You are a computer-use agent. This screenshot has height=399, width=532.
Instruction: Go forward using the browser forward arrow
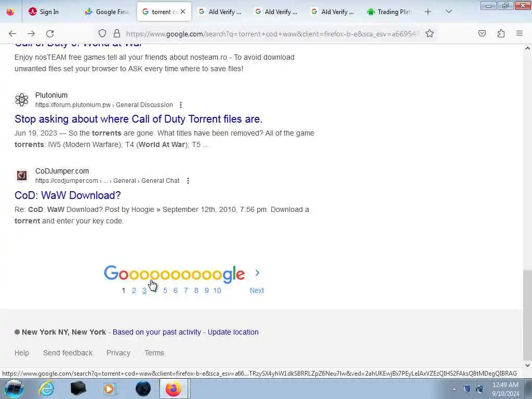pos(31,34)
